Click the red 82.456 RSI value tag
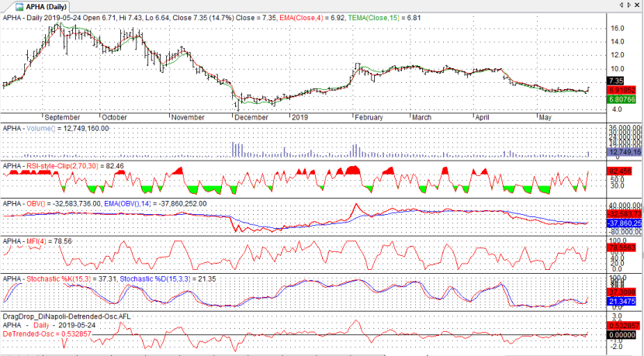 (x=620, y=171)
